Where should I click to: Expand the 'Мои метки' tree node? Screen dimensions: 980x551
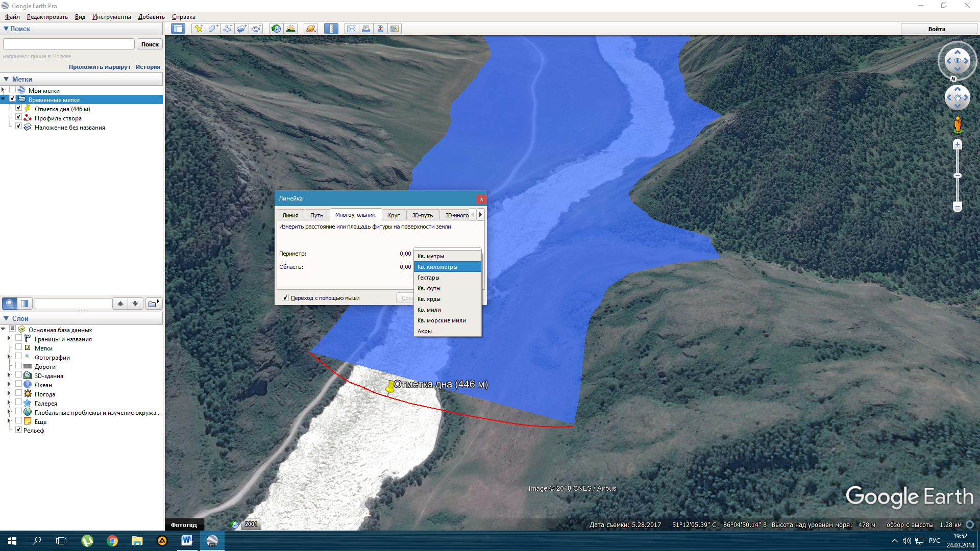point(3,90)
